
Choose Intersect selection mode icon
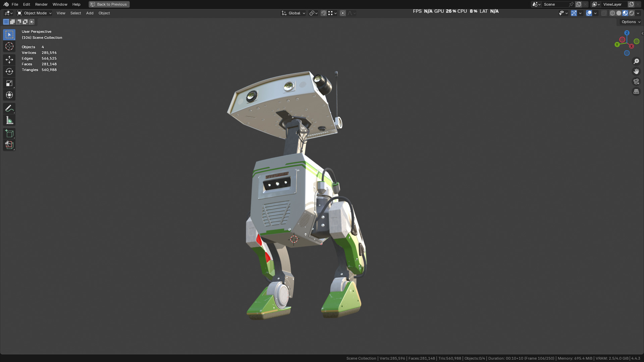(32, 22)
